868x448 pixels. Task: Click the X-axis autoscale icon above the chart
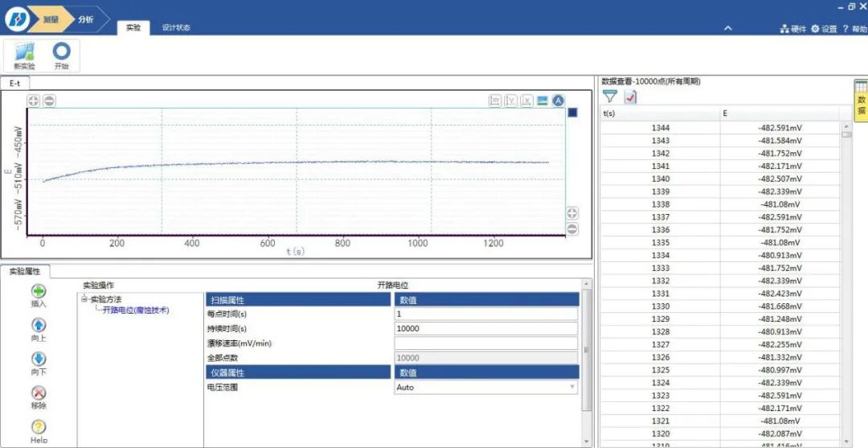pyautogui.click(x=527, y=101)
